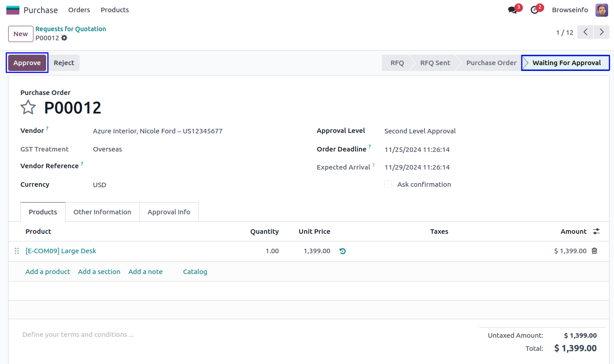Click the user avatar picture
The image size is (614, 364).
pyautogui.click(x=601, y=10)
